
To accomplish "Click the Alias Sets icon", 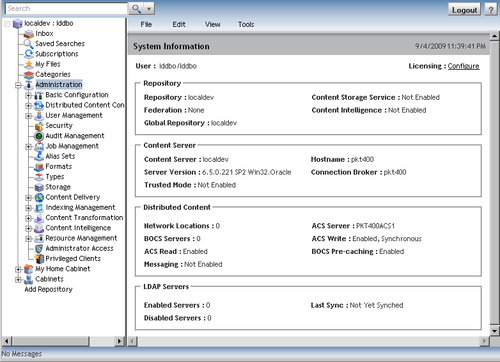I will tap(39, 156).
